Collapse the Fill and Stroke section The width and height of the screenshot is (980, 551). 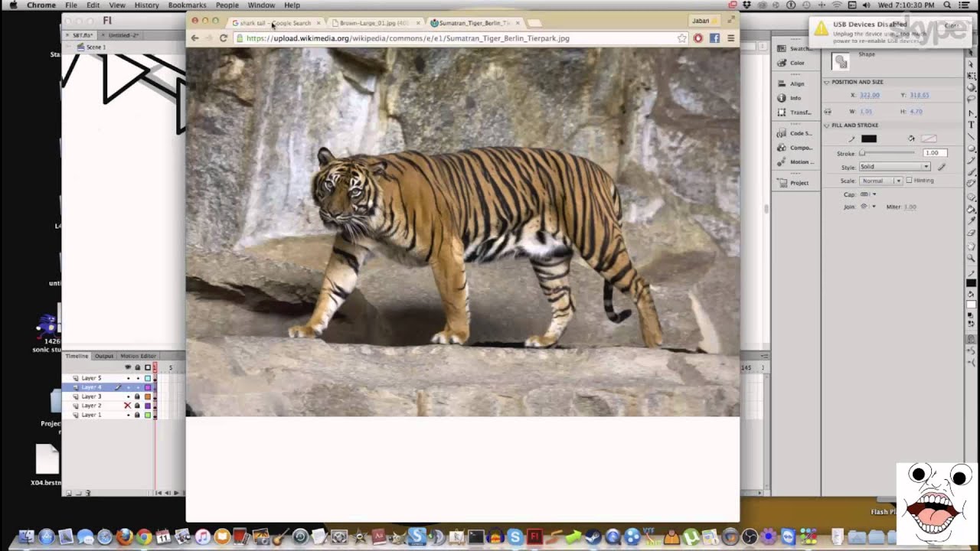(x=827, y=125)
